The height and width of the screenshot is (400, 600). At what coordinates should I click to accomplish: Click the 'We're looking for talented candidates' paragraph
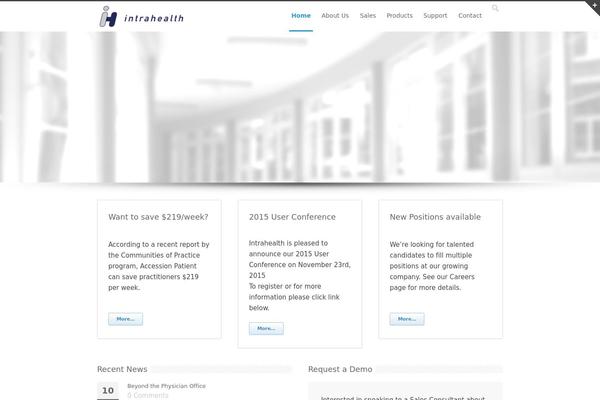[x=432, y=266]
